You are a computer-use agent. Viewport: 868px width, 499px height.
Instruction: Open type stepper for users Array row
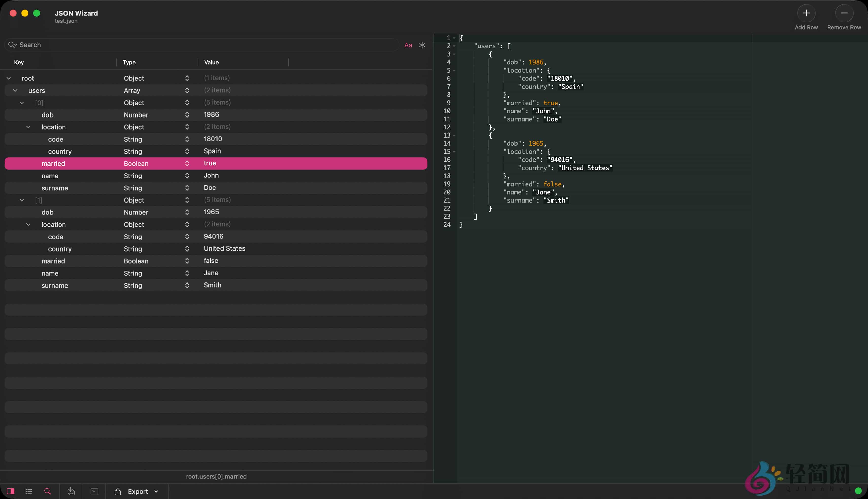pyautogui.click(x=187, y=90)
